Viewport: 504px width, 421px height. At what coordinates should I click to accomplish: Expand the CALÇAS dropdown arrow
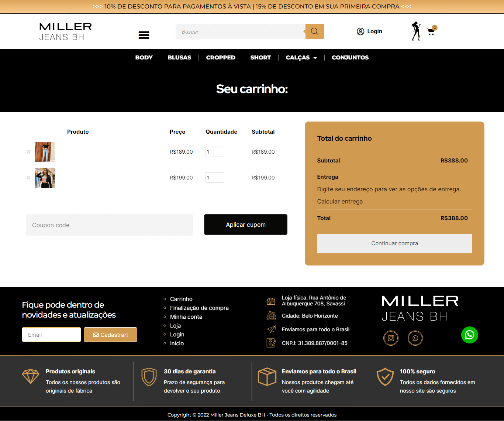click(x=315, y=58)
